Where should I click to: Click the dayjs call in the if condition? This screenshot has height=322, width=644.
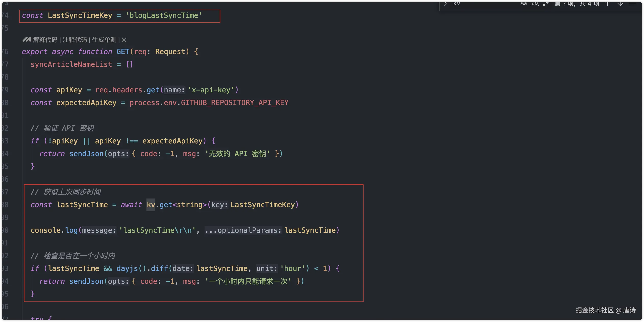(127, 268)
